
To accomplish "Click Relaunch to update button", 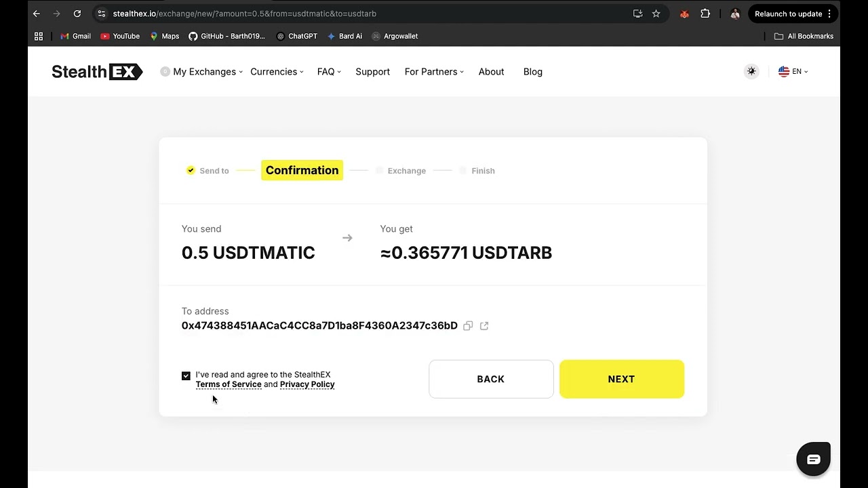I will point(793,14).
